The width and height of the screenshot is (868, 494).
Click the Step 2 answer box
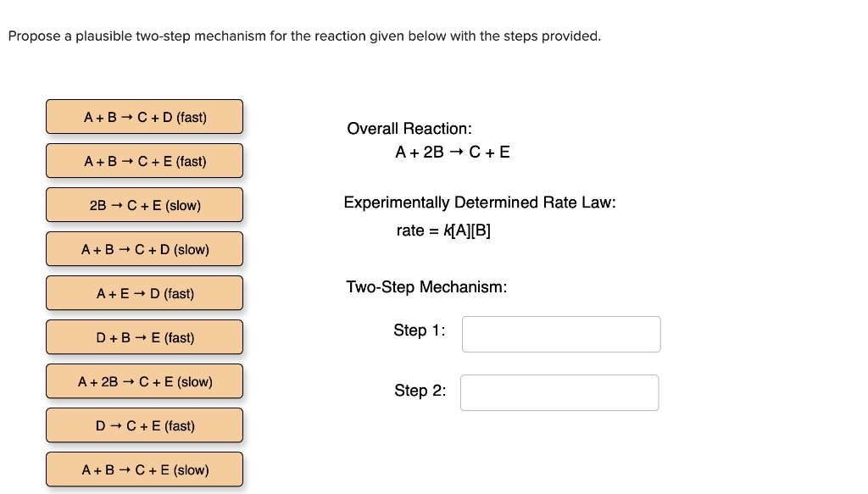559,392
